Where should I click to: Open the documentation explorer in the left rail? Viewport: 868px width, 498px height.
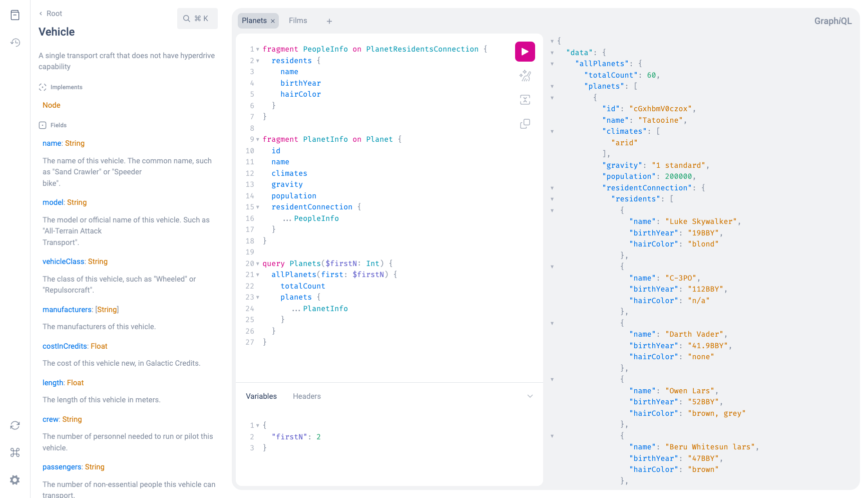15,15
